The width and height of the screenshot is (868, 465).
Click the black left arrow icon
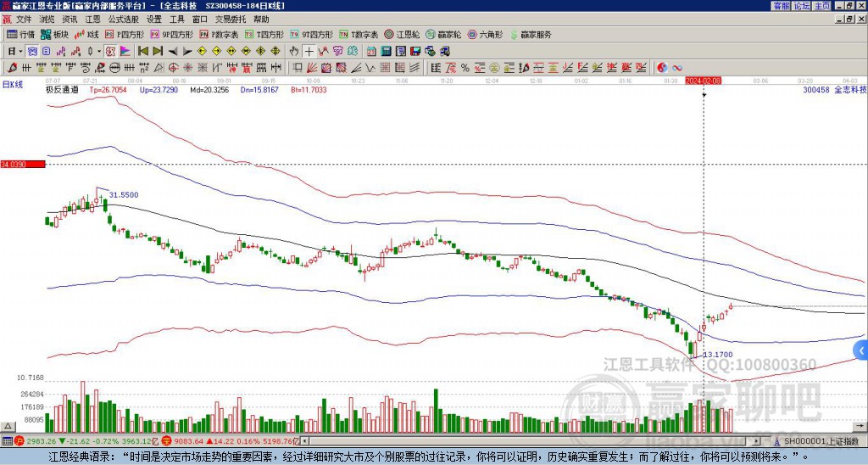tap(173, 51)
